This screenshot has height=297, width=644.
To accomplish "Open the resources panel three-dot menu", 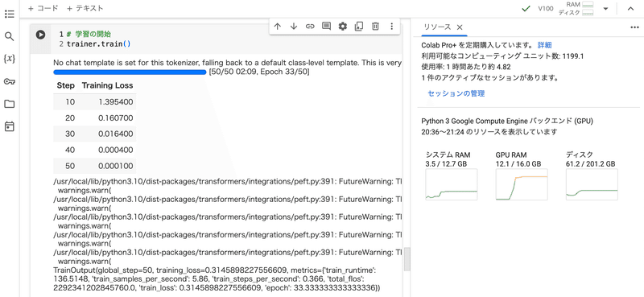I will (634, 27).
